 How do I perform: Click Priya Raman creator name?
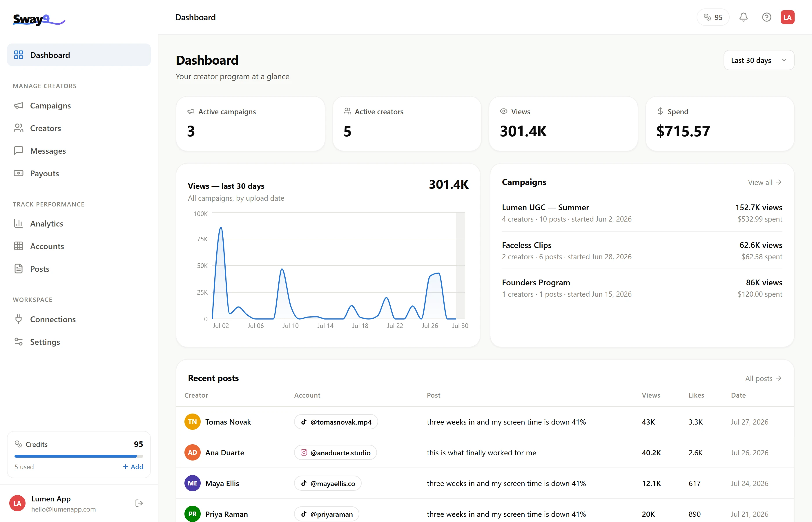click(x=226, y=514)
